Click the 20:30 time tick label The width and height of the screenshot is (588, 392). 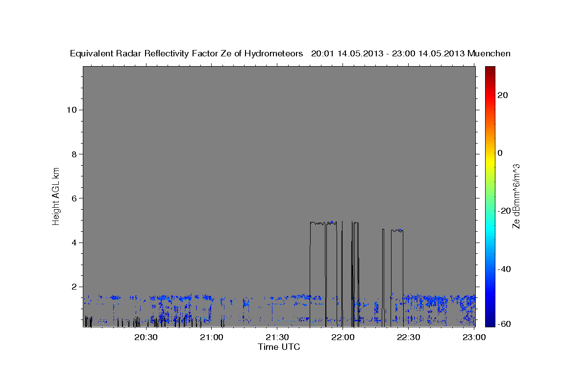(x=146, y=337)
